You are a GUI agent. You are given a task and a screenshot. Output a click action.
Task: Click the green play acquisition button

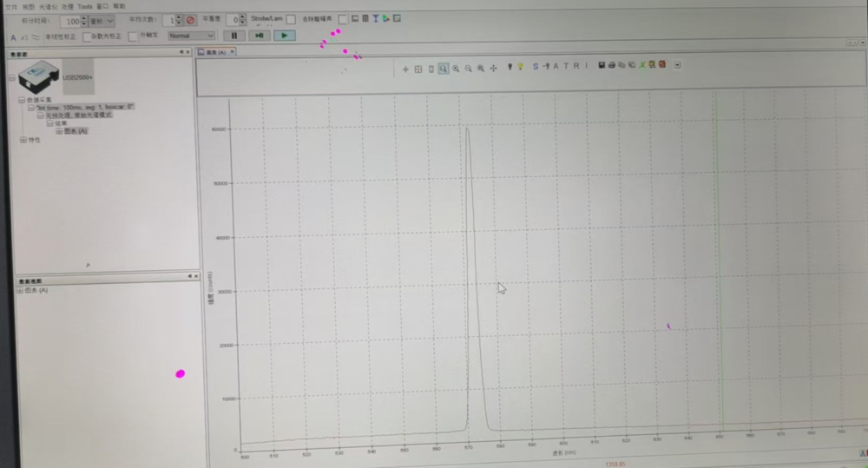coord(285,36)
